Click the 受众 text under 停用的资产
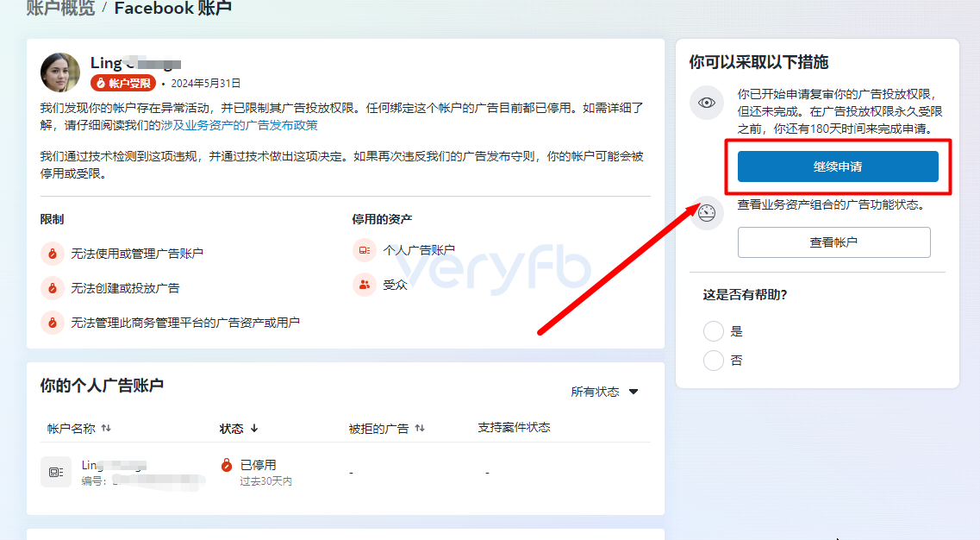980x540 pixels. click(x=395, y=285)
